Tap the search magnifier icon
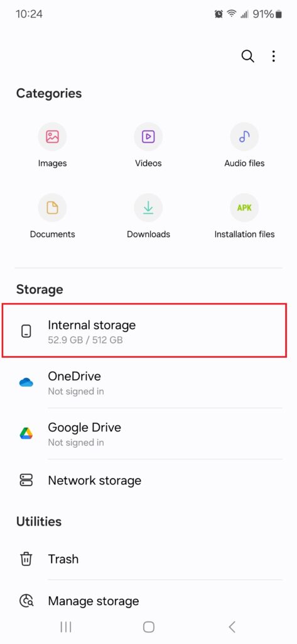Viewport: 297px width, 644px height. click(x=247, y=56)
